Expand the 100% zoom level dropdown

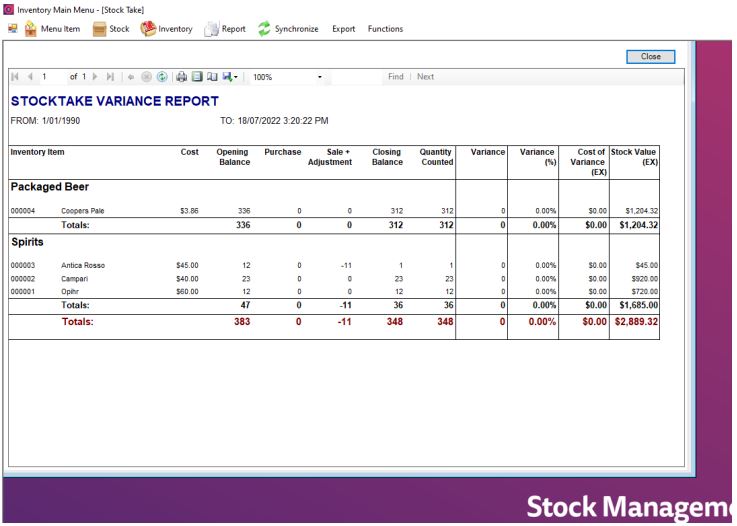click(320, 77)
